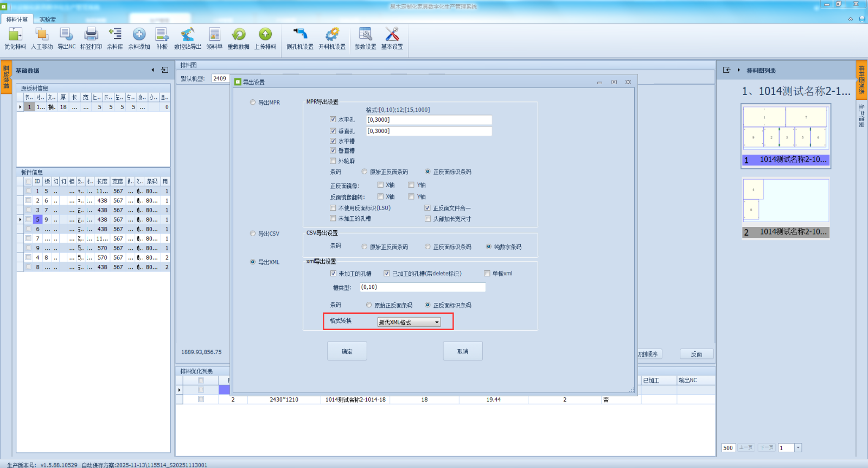Image resolution: width=868 pixels, height=468 pixels.
Task: Collapse the 基础数据 panel arrow
Action: tap(153, 70)
